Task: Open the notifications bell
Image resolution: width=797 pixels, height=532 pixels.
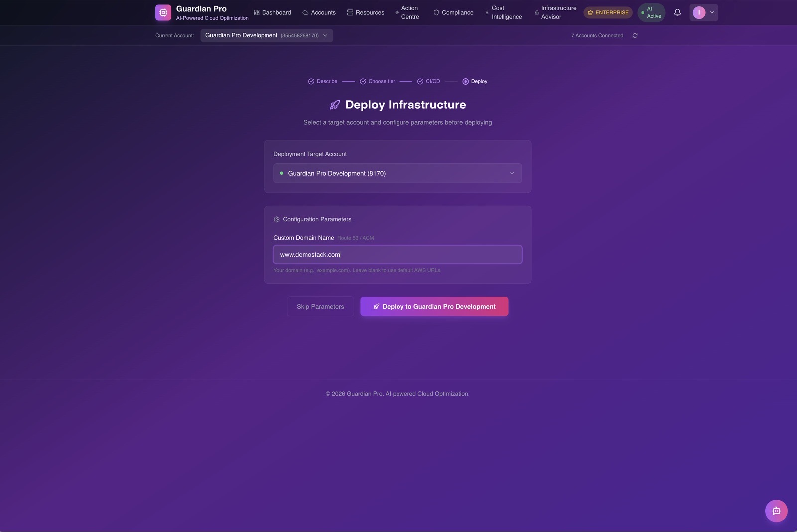Action: pos(677,13)
